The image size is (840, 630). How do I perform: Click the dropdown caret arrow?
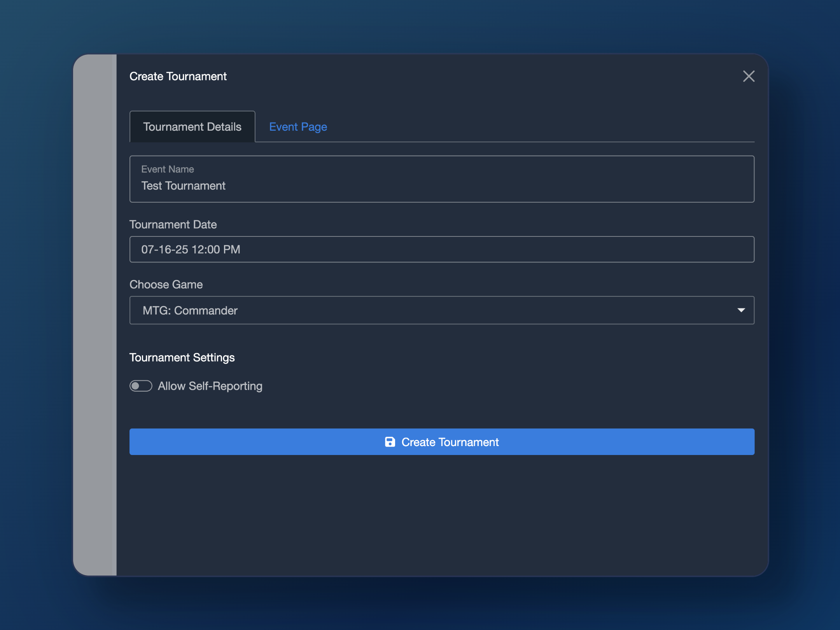point(741,310)
